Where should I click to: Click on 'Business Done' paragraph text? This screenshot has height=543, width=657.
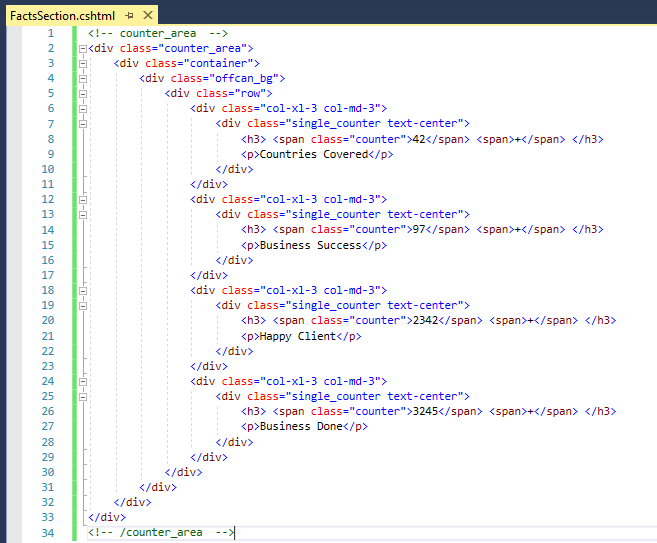coord(301,427)
